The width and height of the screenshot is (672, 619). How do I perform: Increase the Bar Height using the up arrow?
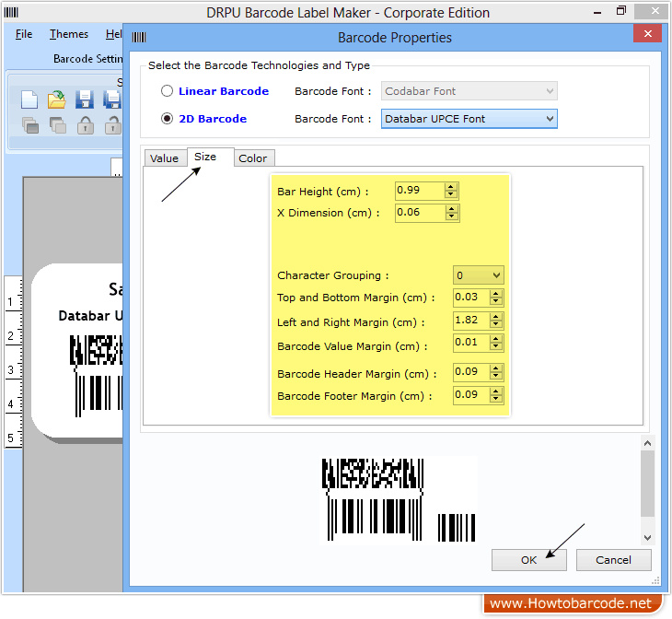coord(451,187)
